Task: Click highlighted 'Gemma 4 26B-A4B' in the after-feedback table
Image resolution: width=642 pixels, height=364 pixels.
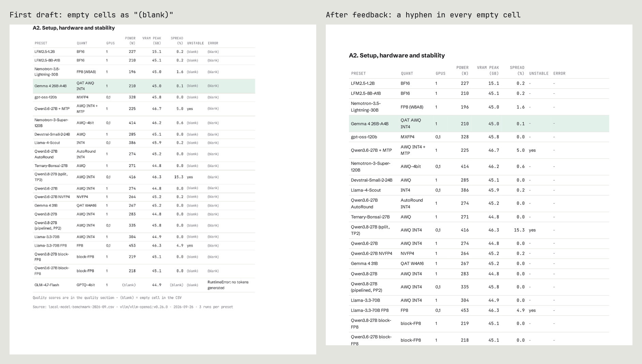Action: (x=370, y=124)
